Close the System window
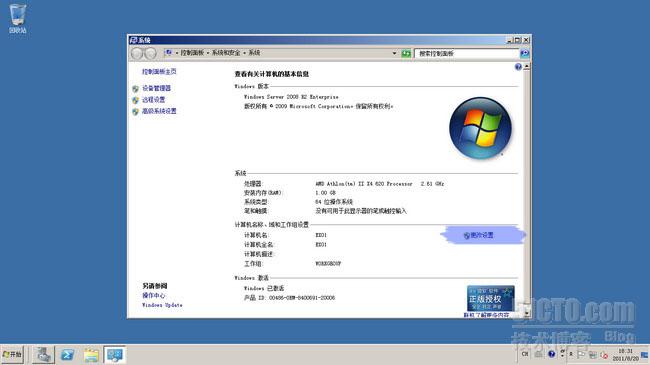The image size is (650, 365). pos(526,40)
